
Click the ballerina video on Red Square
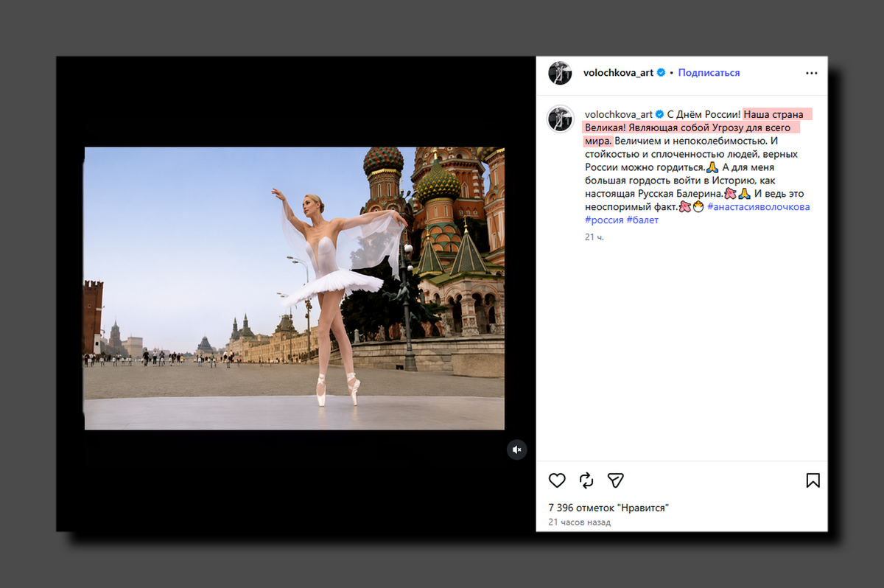coord(294,288)
